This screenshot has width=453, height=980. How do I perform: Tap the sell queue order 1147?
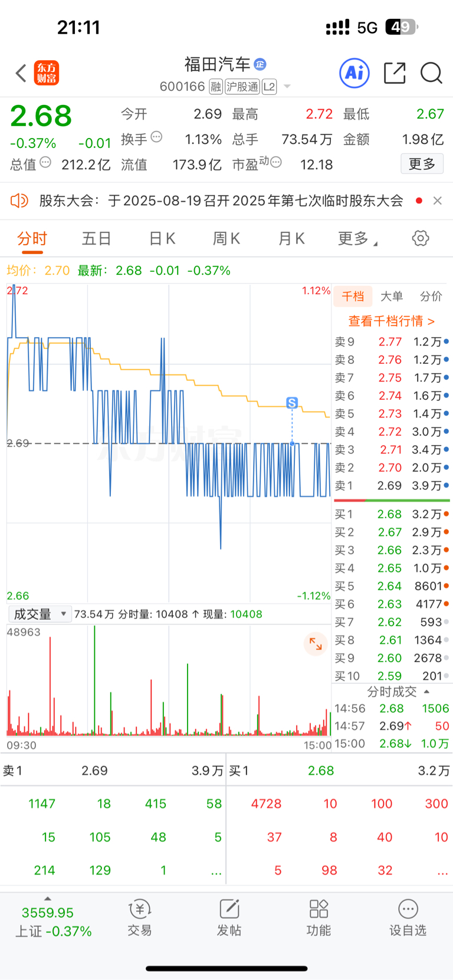point(42,804)
